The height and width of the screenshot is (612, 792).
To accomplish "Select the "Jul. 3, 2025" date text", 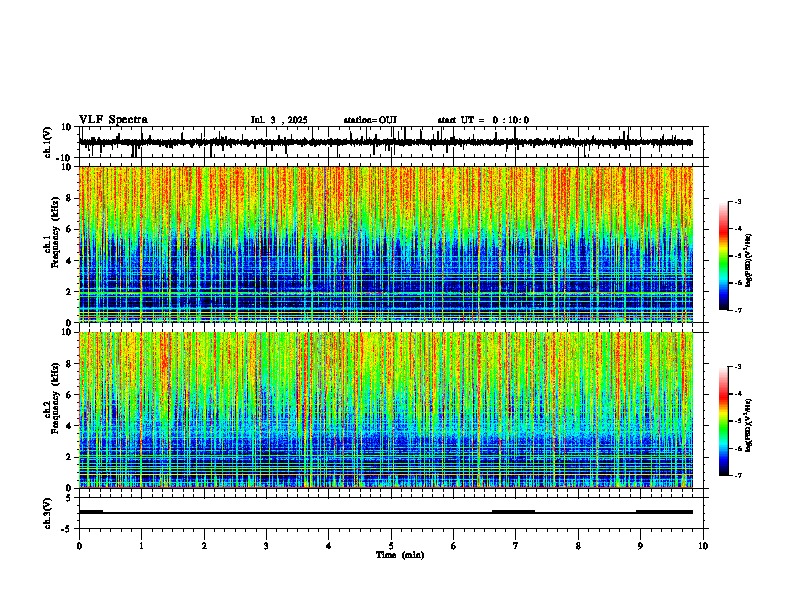I will (x=279, y=120).
